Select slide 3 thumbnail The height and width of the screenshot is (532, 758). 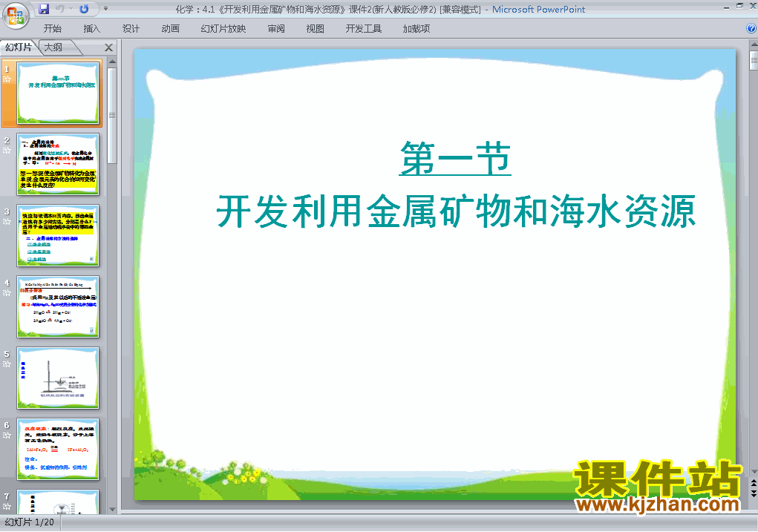coord(58,235)
